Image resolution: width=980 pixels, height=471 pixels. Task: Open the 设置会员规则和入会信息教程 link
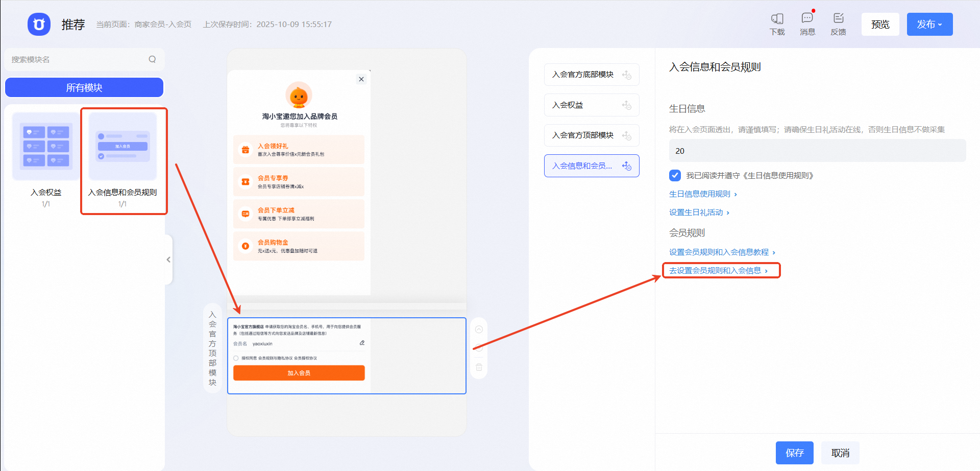pos(722,252)
